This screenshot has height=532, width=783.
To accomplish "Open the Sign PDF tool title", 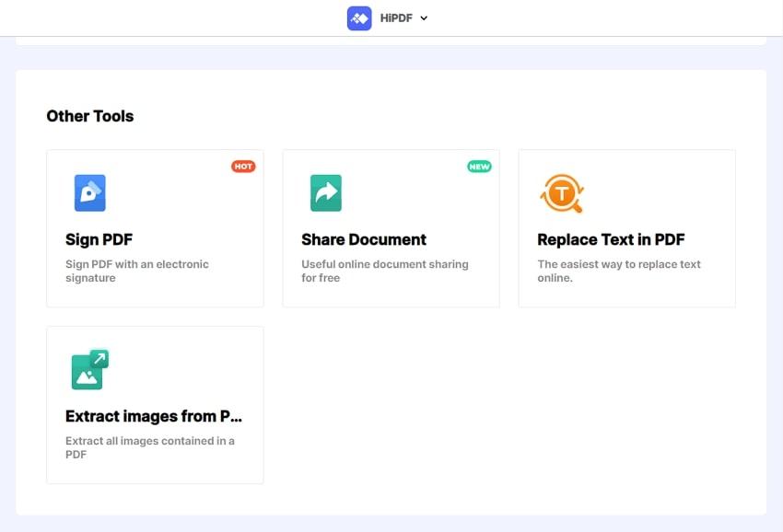I will coord(99,239).
